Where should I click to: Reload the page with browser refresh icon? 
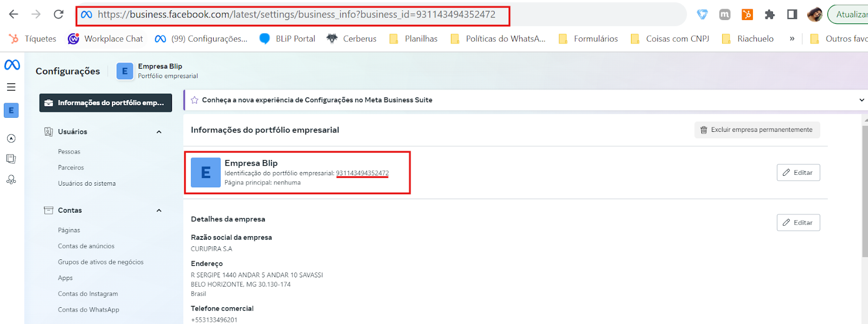click(59, 15)
